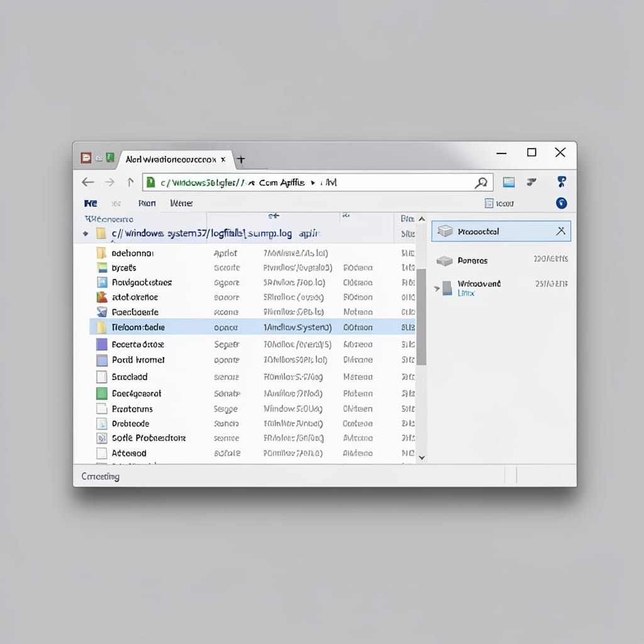Image resolution: width=644 pixels, height=644 pixels.
Task: Select the highlighted 'Tlefoom:tadıe' row
Action: pyautogui.click(x=252, y=327)
